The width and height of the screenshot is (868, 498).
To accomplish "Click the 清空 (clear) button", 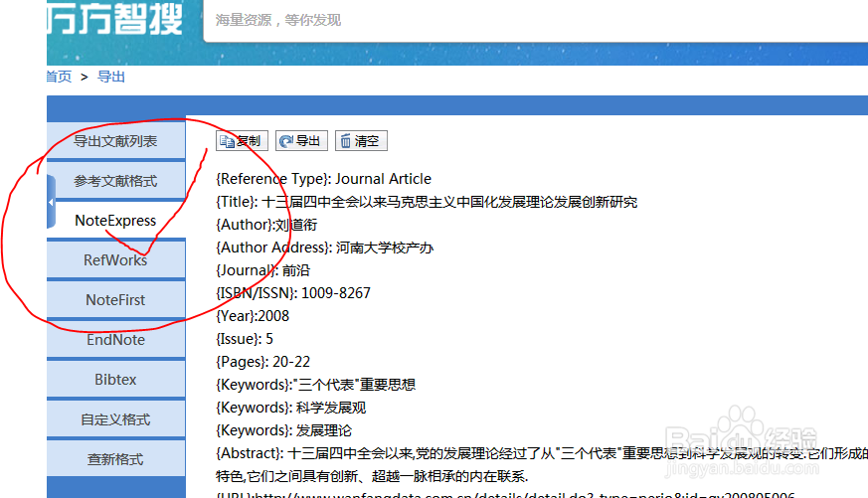I will pyautogui.click(x=361, y=141).
